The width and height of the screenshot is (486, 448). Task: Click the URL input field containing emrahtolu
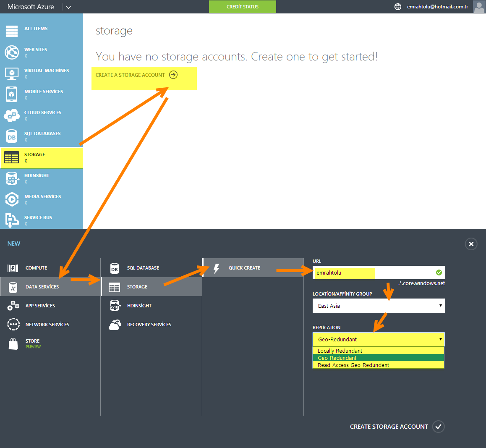coord(379,272)
